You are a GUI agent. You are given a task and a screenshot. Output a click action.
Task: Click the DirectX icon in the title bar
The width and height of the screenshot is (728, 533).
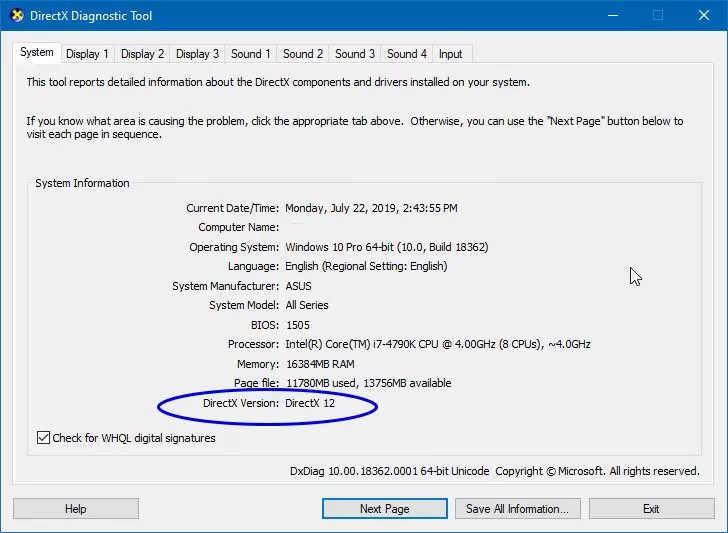click(x=16, y=16)
